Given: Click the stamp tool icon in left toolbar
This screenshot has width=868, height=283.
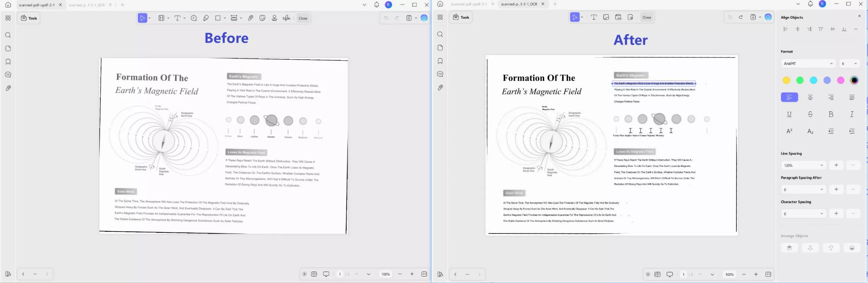Looking at the screenshot, I should (x=274, y=18).
